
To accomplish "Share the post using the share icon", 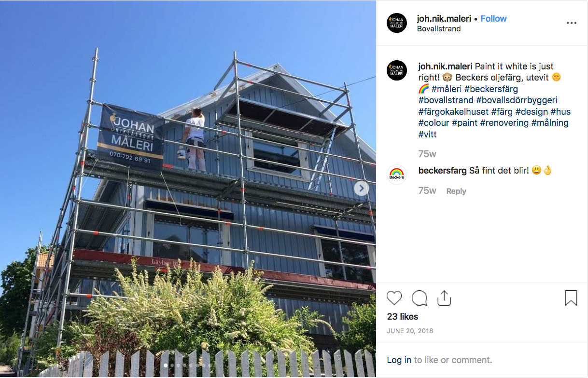I will [444, 298].
